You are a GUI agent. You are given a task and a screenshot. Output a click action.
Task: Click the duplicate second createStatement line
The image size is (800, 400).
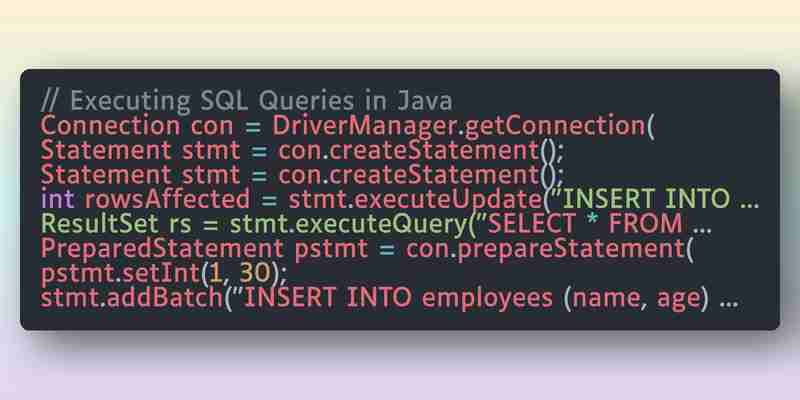coord(303,174)
